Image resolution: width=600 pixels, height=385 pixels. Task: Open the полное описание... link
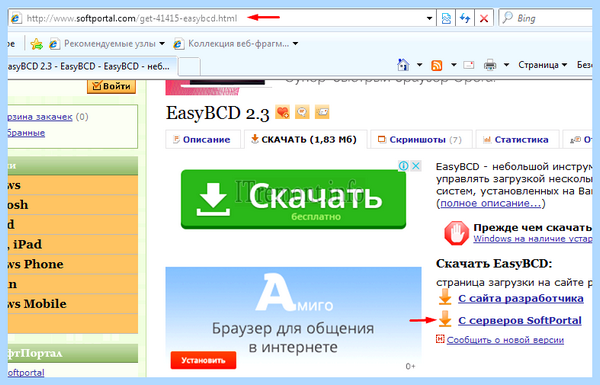point(491,203)
